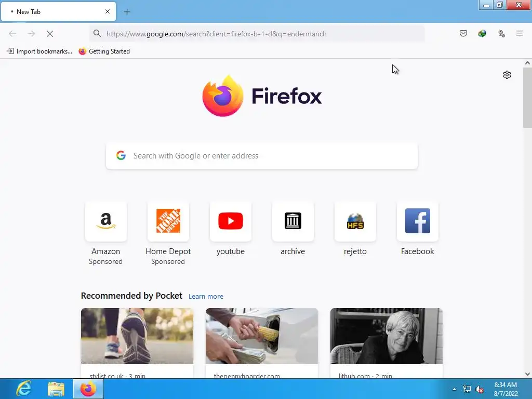
Task: Open the Home Depot shortcut tile
Action: tap(168, 221)
